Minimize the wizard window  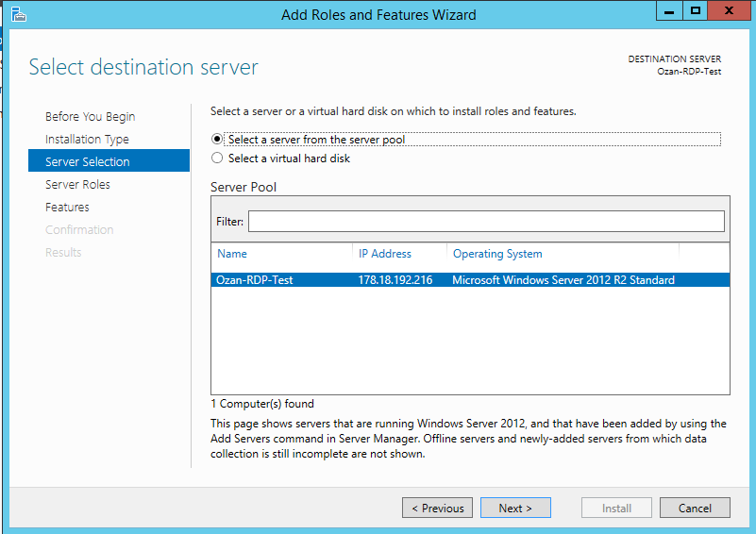[671, 11]
